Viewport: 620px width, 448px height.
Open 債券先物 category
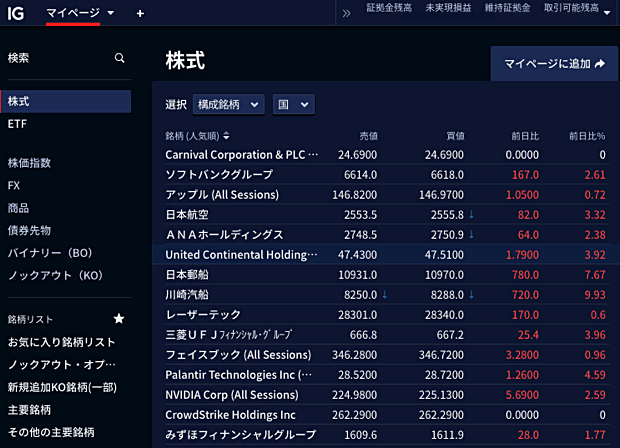29,231
